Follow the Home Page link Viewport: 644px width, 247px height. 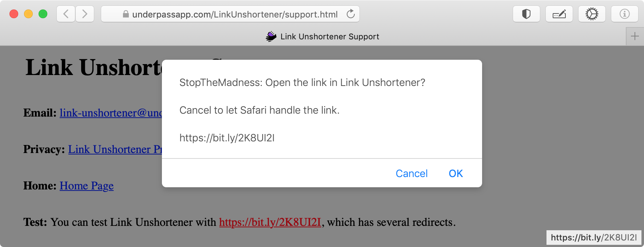tap(87, 186)
